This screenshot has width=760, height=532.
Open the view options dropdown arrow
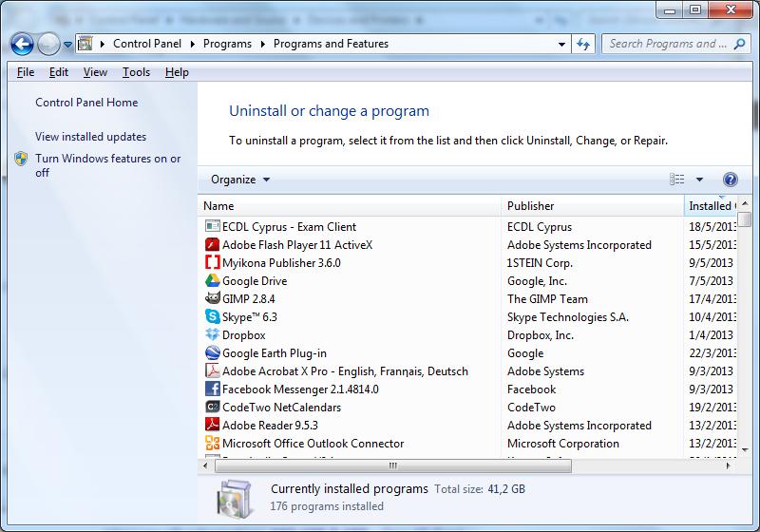[x=699, y=180]
